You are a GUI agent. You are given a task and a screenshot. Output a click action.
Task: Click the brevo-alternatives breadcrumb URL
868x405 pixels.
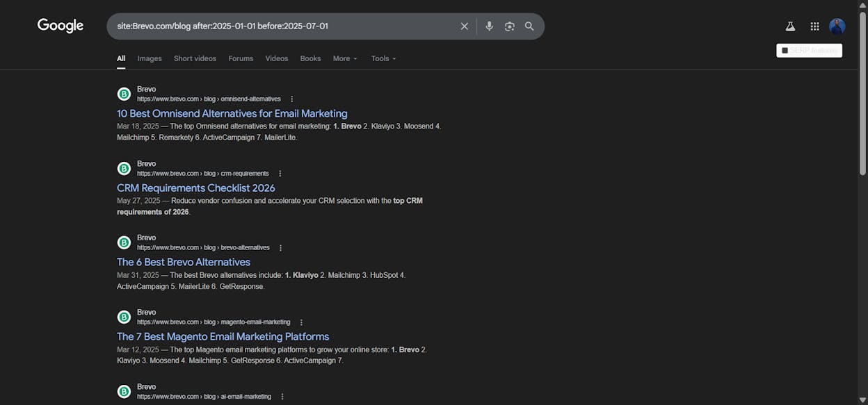coord(203,248)
